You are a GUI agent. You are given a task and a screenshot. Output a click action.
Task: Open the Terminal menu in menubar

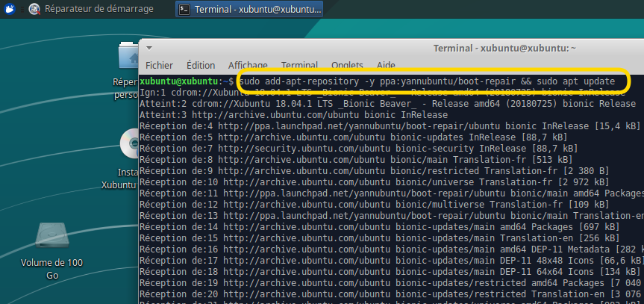(x=299, y=66)
